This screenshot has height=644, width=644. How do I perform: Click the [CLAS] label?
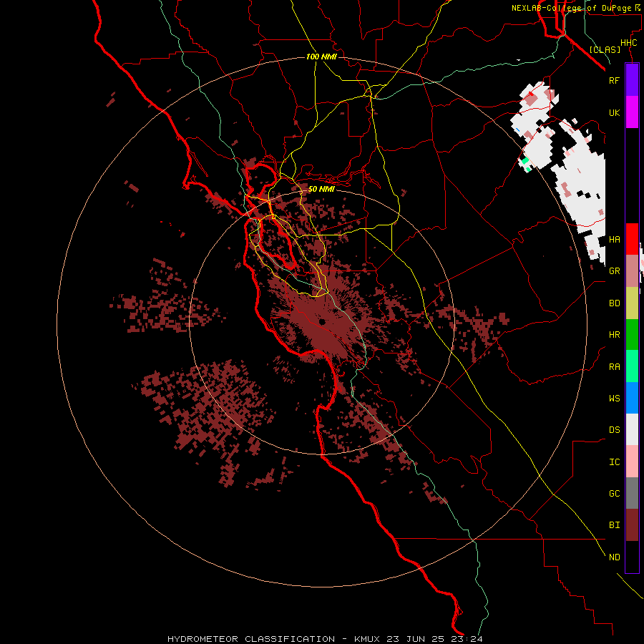[605, 49]
